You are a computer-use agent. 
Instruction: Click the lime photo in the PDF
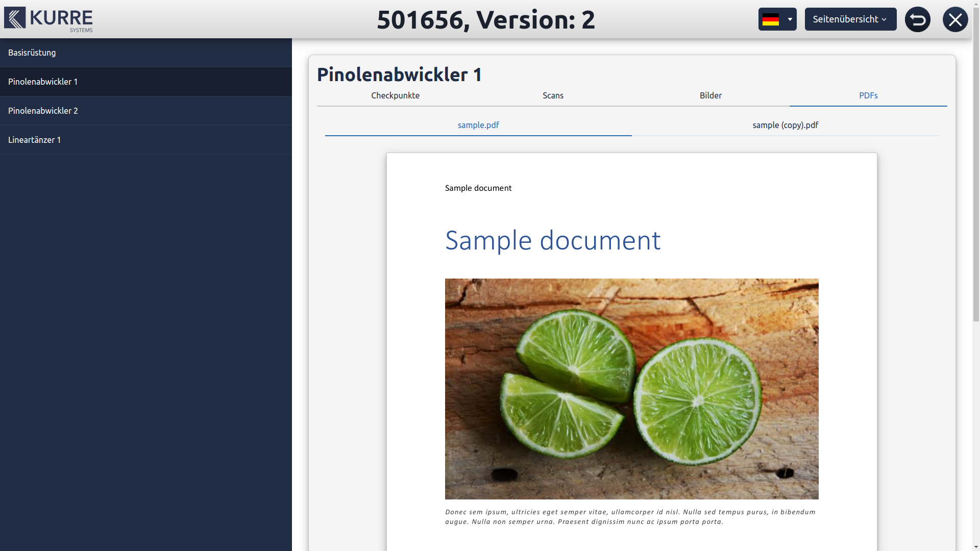coord(631,389)
